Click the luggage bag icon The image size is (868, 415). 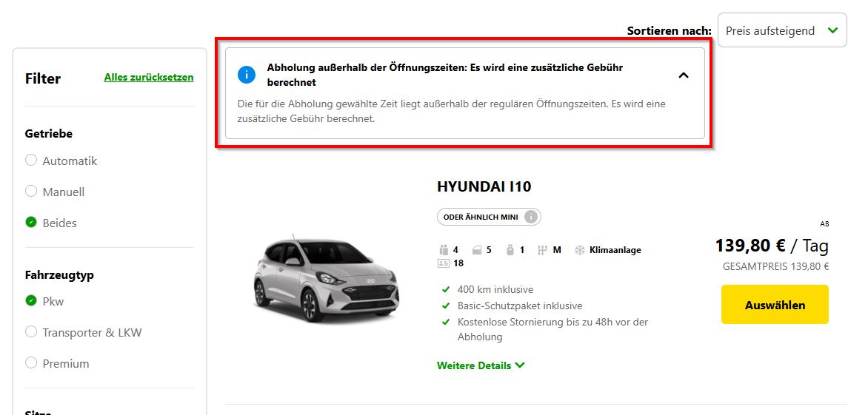[x=510, y=250]
